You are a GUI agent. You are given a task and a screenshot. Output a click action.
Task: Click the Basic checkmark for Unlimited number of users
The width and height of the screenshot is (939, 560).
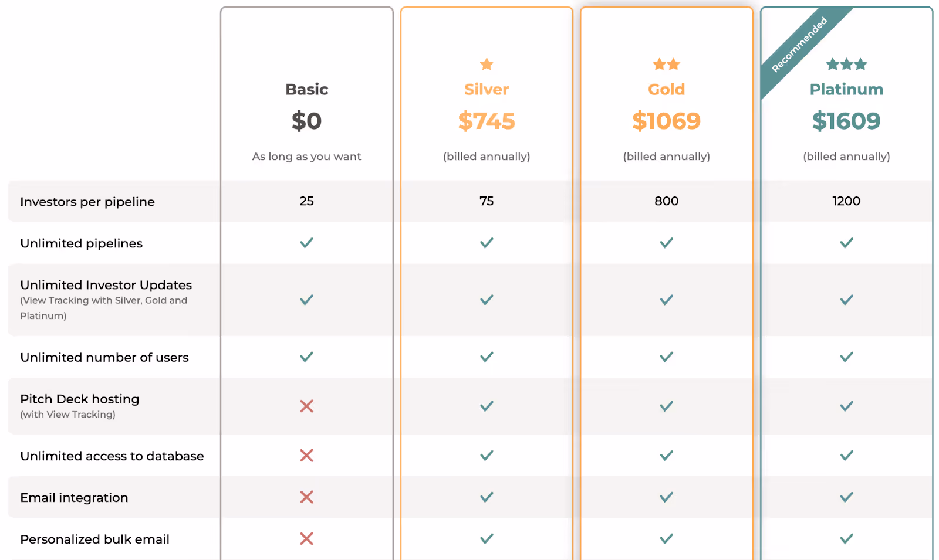point(306,357)
